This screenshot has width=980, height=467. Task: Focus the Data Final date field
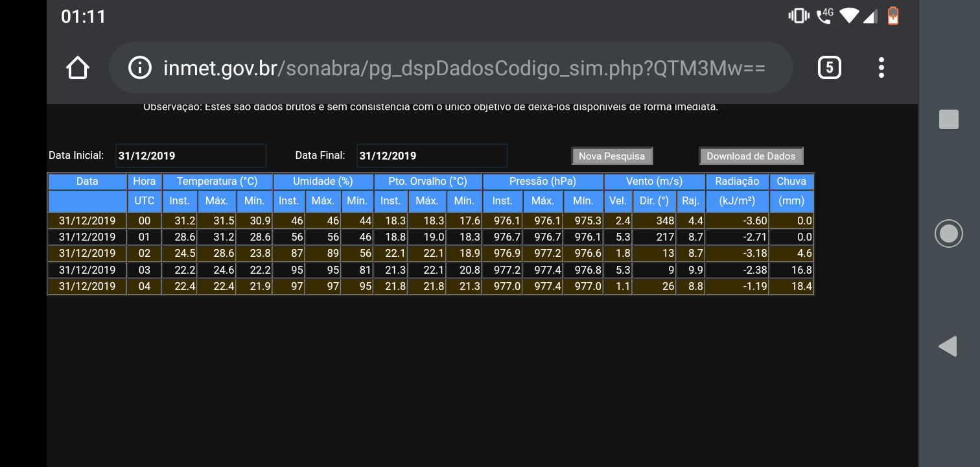point(432,156)
